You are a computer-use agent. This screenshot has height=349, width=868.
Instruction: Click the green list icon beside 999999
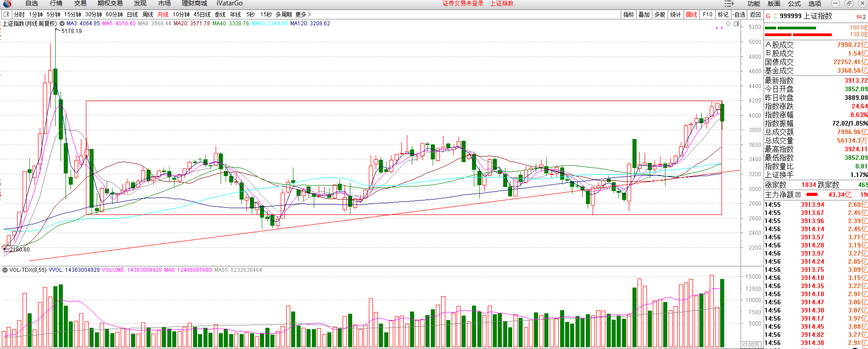pyautogui.click(x=775, y=16)
